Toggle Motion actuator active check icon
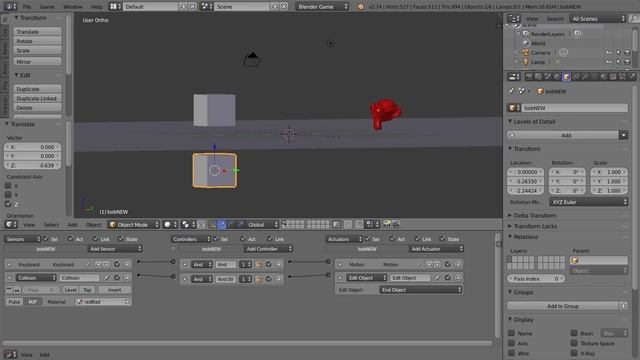The height and width of the screenshot is (360, 640). (448, 264)
